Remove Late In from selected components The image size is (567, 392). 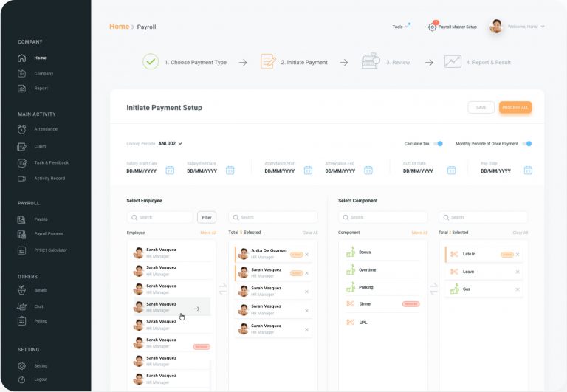coord(518,255)
